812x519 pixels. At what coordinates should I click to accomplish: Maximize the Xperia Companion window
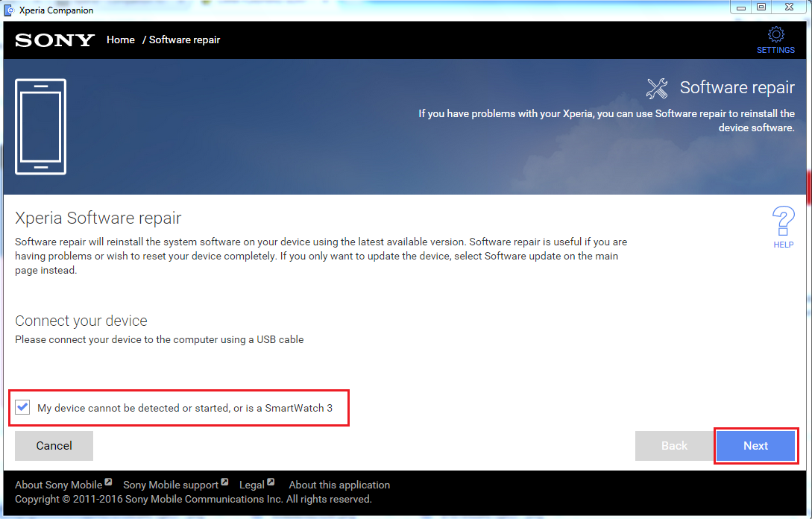tap(761, 7)
